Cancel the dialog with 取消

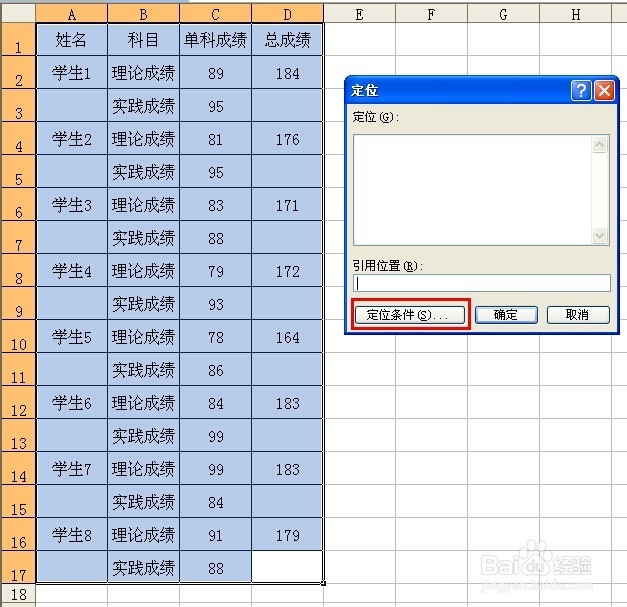(578, 315)
